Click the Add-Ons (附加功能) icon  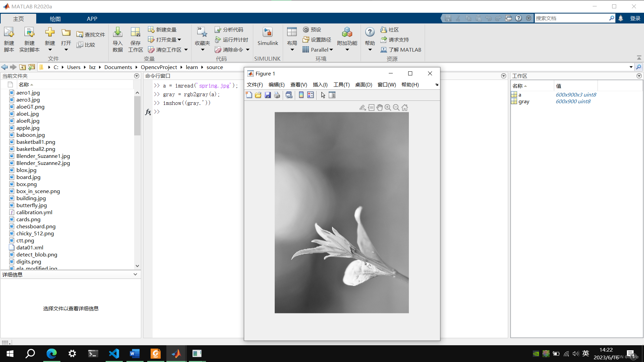tap(347, 33)
